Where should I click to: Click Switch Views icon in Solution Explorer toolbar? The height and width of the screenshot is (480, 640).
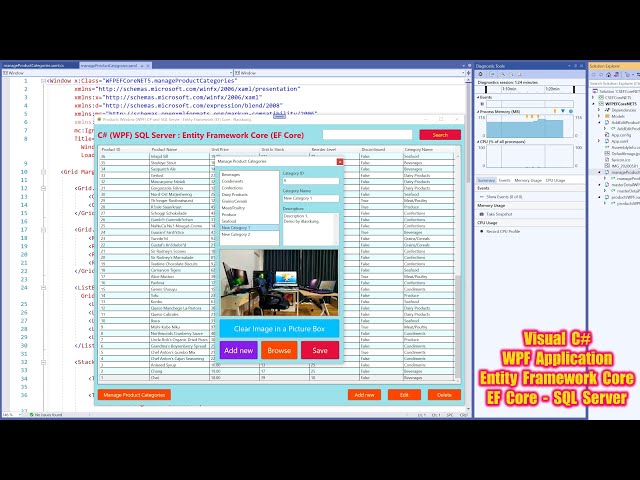coord(617,75)
